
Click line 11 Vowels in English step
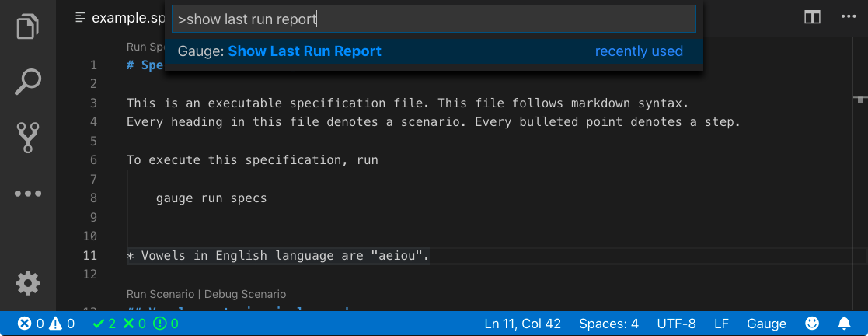(278, 256)
